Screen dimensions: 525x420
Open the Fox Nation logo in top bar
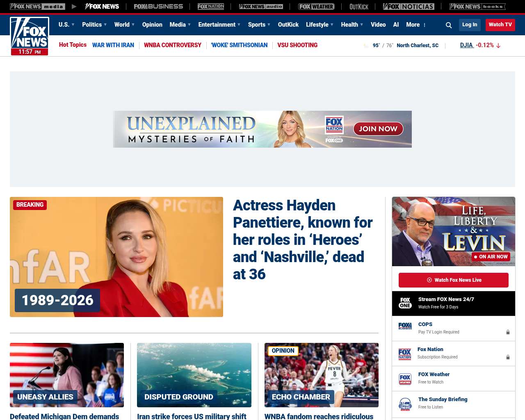[211, 7]
